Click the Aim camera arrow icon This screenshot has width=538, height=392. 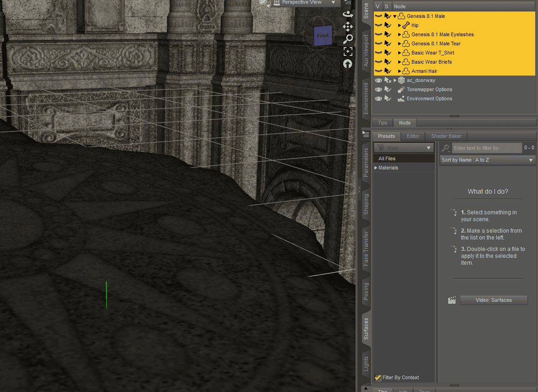coord(348,64)
